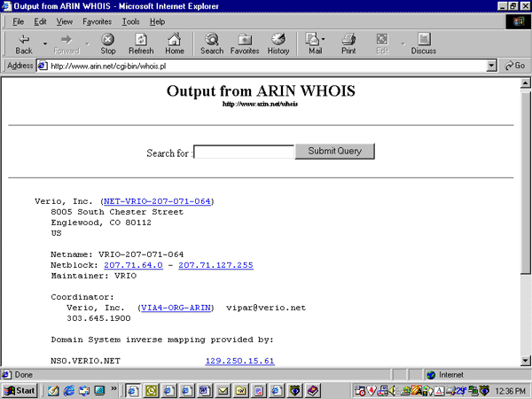Refresh the current page
The width and height of the screenshot is (532, 399).
point(141,44)
